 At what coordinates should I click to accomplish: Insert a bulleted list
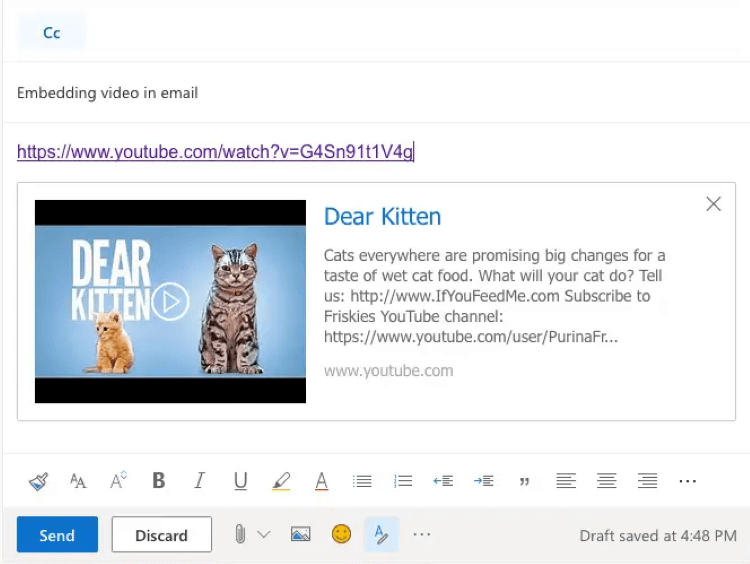pyautogui.click(x=362, y=481)
